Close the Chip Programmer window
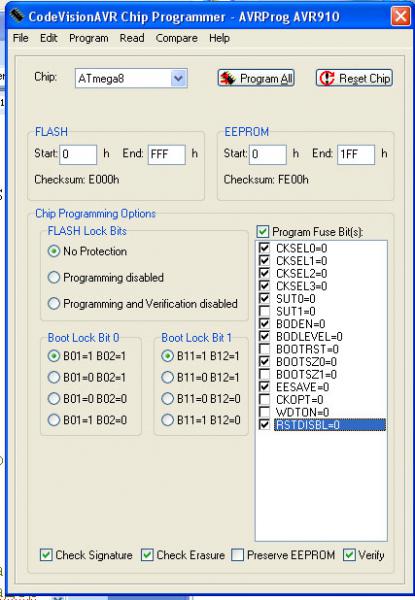 coord(400,16)
